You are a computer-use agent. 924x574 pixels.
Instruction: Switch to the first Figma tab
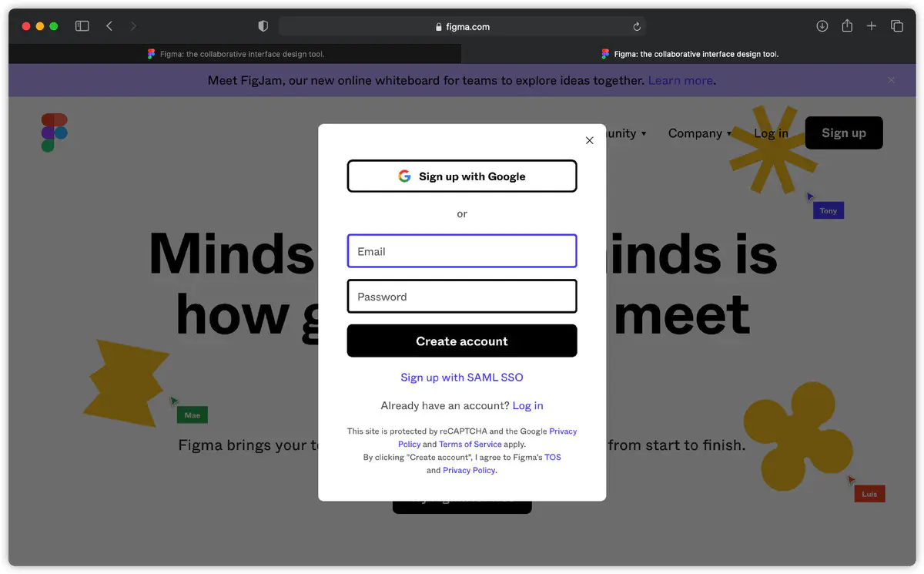[235, 54]
